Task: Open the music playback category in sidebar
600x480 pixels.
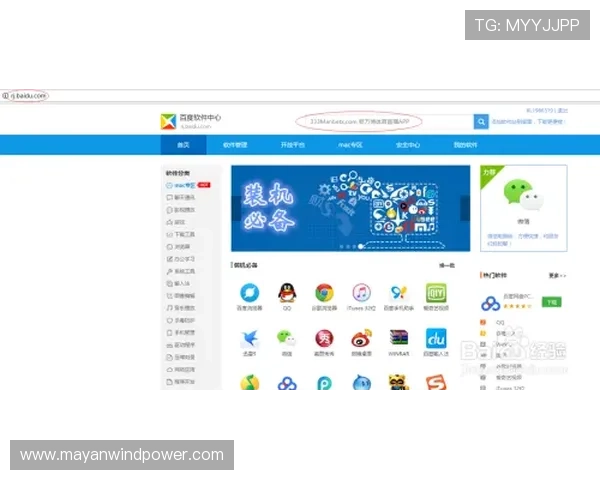Action: [x=181, y=308]
